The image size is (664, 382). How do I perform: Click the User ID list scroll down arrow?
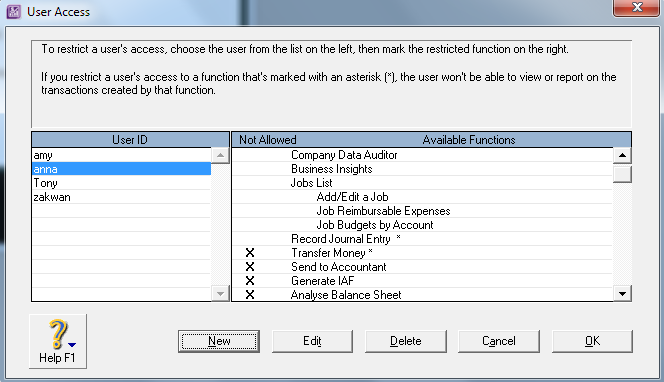point(220,293)
